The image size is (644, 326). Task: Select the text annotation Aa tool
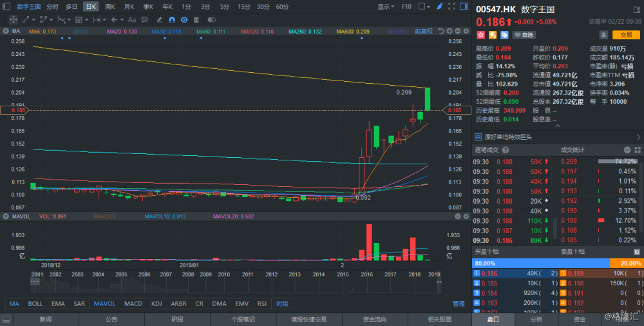tap(132, 20)
